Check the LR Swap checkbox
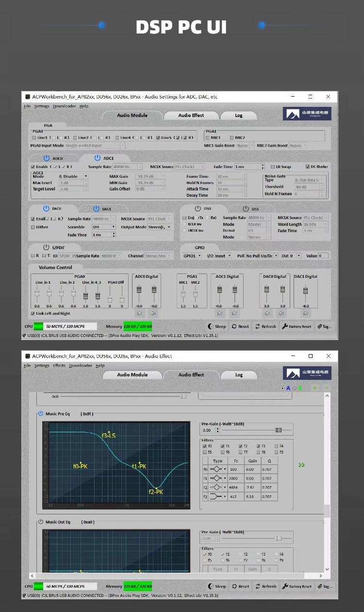Image resolution: width=364 pixels, height=612 pixels. (x=273, y=167)
